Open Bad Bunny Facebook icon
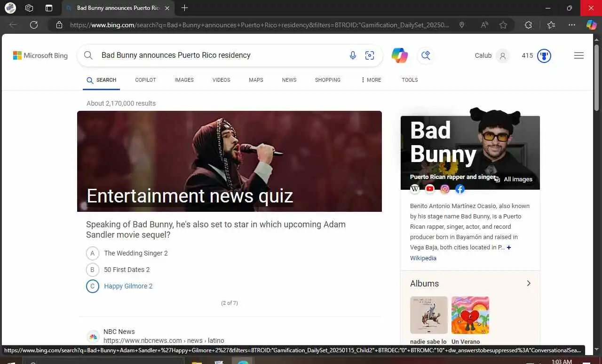Screen dimensions: 602x364 click(x=460, y=189)
